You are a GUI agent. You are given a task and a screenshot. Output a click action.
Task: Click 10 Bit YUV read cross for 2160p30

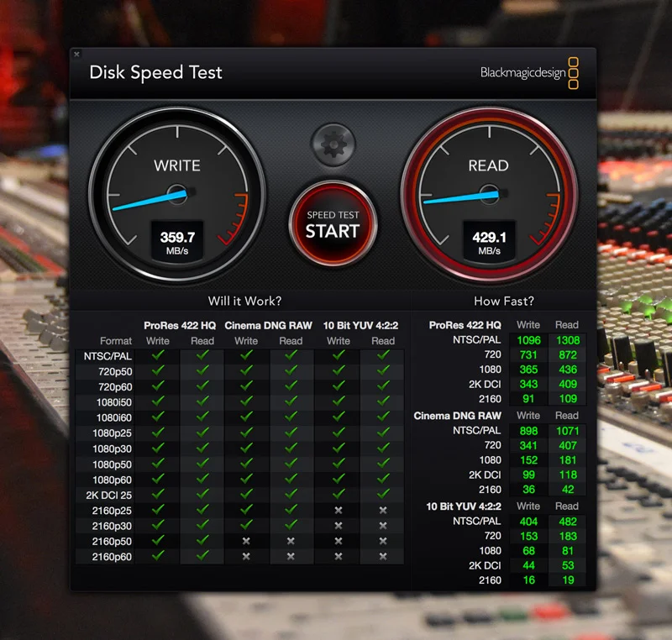[x=383, y=526]
